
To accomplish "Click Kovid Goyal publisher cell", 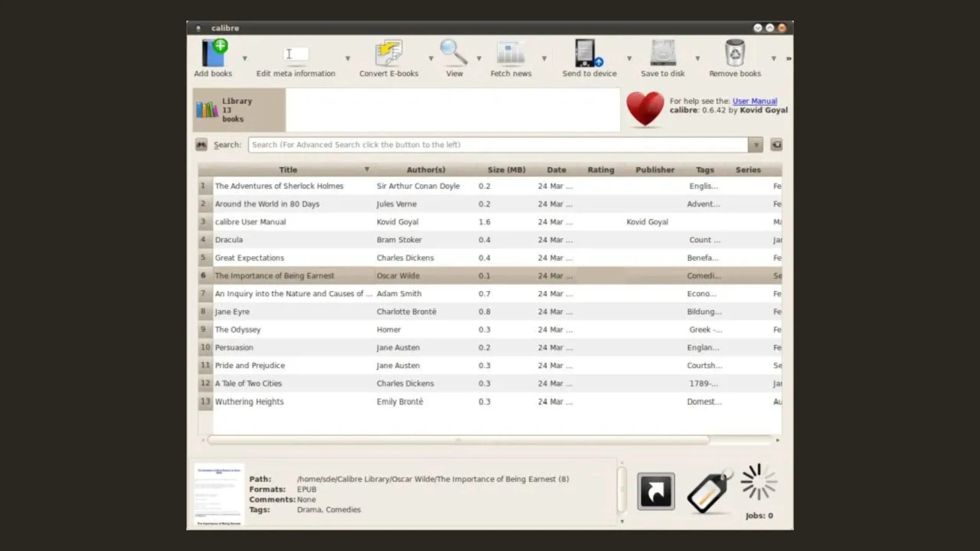I will pyautogui.click(x=647, y=222).
